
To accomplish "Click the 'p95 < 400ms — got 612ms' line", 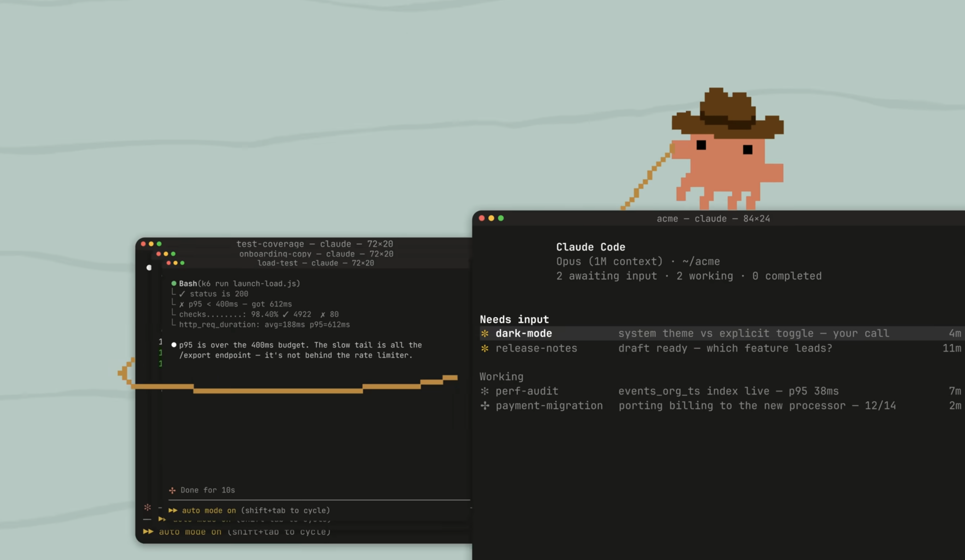I will (235, 304).
